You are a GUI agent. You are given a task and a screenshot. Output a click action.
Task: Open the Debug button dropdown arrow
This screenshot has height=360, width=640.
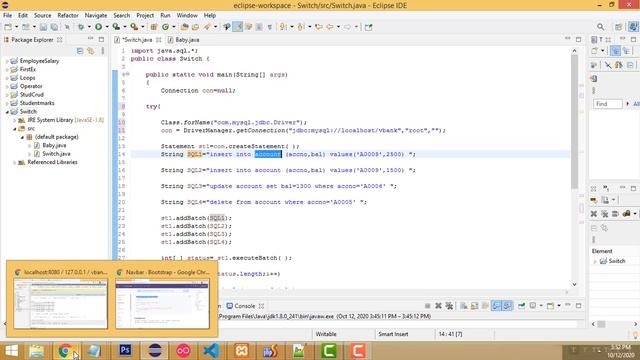click(89, 27)
